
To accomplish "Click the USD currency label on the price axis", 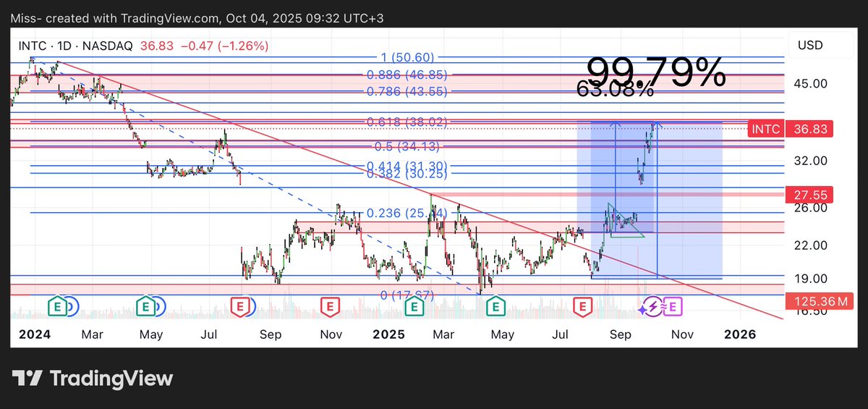I will 810,46.
